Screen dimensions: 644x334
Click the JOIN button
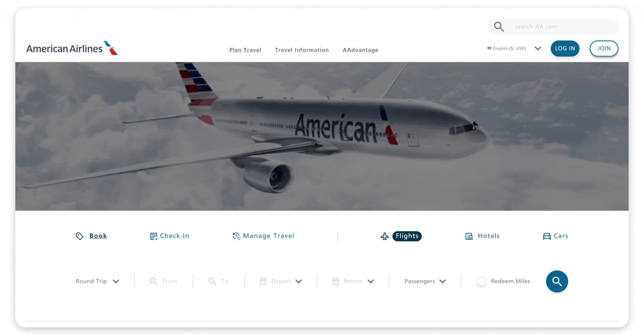point(604,48)
